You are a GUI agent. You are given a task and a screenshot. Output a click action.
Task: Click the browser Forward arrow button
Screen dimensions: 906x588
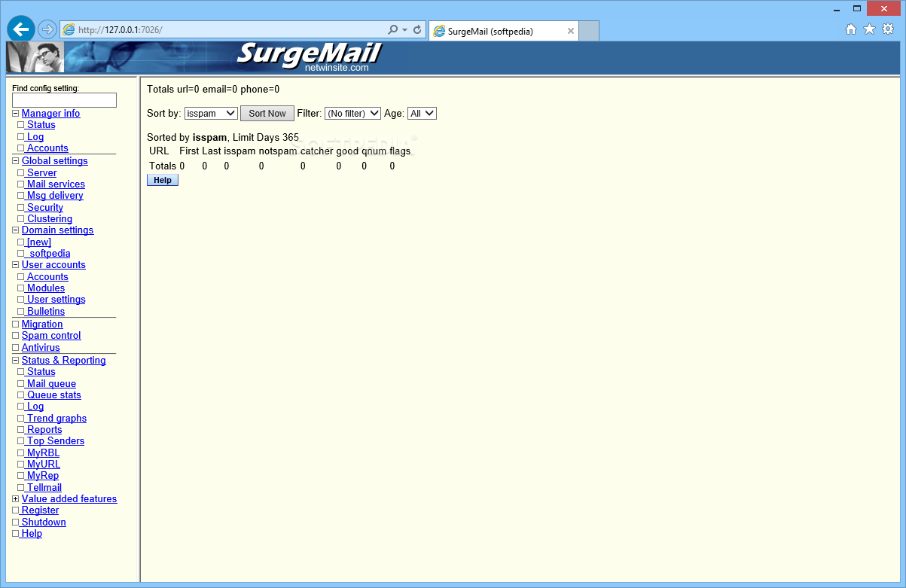[x=47, y=30]
